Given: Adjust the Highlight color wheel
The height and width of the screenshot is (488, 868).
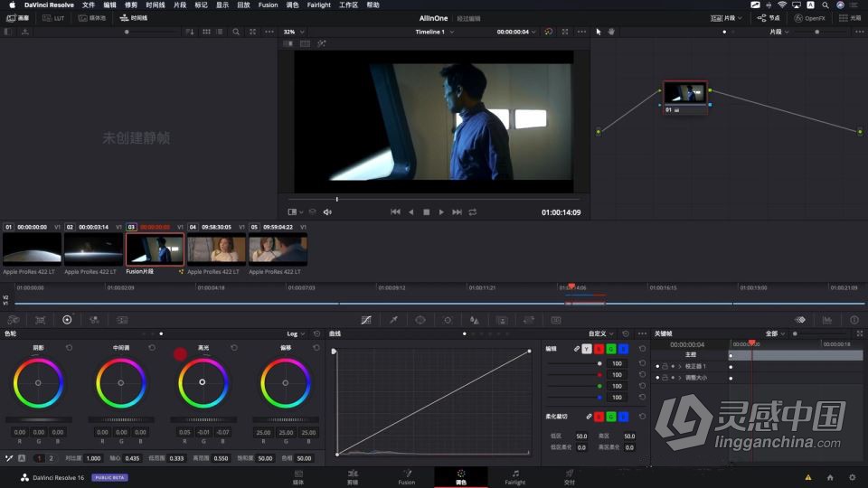Looking at the screenshot, I should [203, 382].
